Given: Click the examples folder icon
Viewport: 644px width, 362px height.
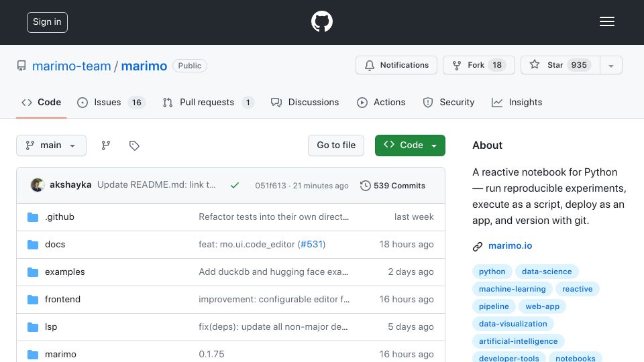Looking at the screenshot, I should (33, 272).
